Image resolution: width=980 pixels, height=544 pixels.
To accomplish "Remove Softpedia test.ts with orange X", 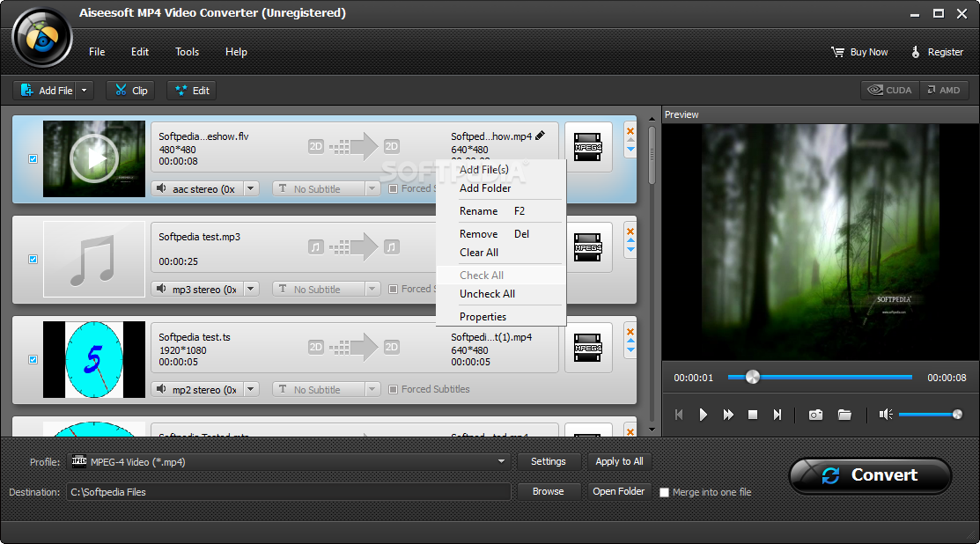I will (x=630, y=332).
